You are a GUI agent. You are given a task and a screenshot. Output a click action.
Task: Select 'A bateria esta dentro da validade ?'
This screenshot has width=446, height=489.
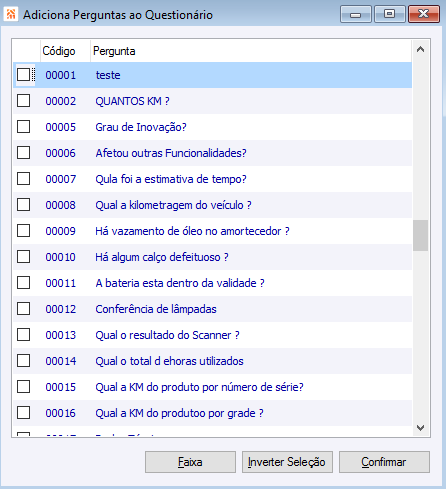click(180, 283)
